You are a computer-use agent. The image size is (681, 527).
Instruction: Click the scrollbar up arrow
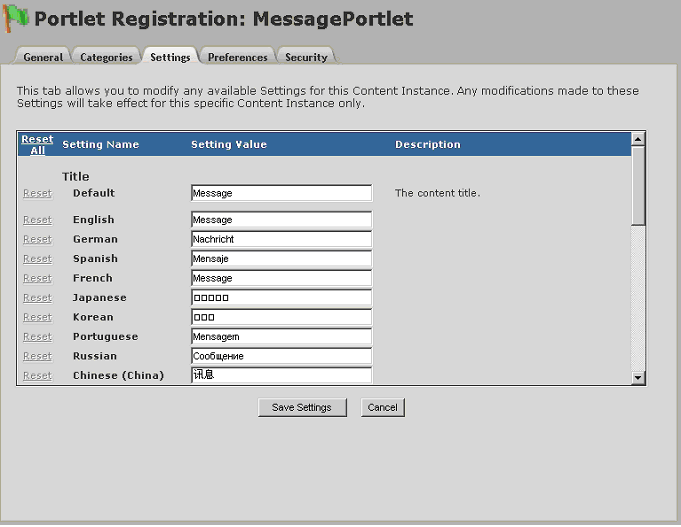[638, 139]
